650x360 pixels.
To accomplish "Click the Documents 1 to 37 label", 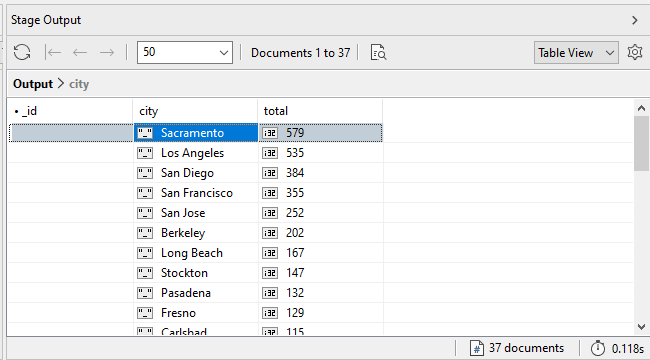I will (x=301, y=53).
